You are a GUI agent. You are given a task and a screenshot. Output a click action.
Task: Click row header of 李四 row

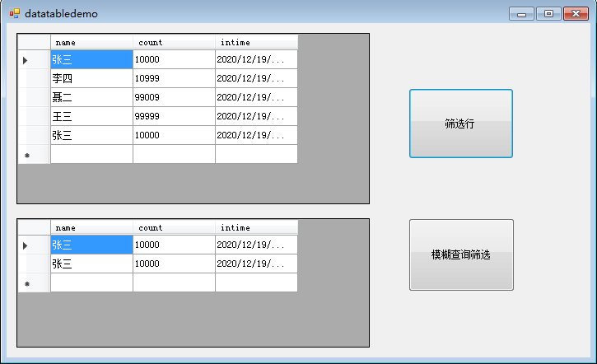point(34,78)
